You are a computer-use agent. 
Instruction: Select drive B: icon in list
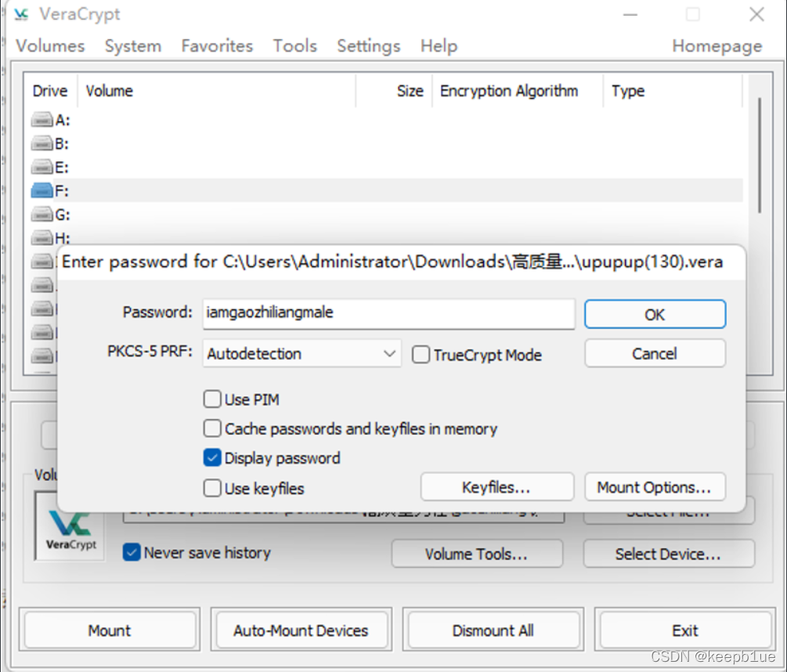[x=42, y=143]
